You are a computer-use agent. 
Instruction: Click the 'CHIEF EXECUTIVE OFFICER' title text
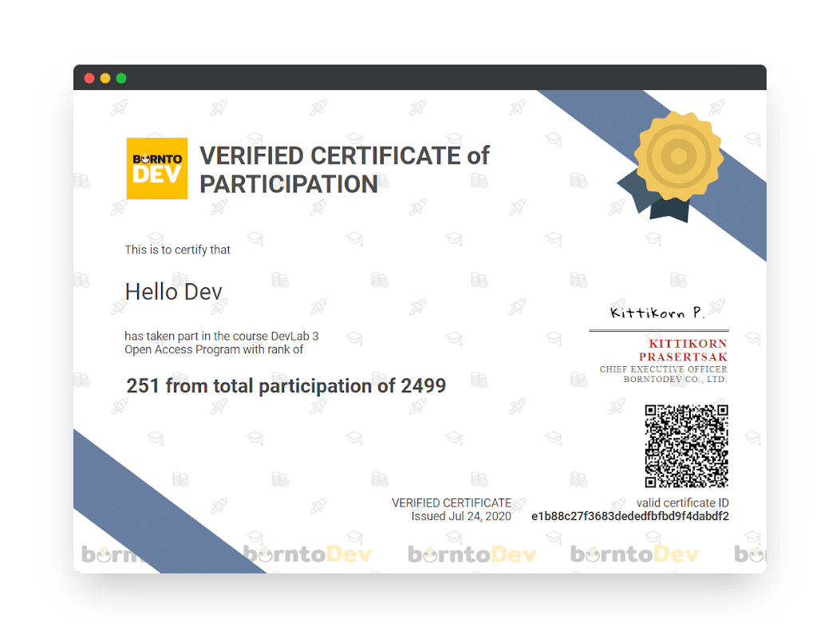click(x=663, y=369)
